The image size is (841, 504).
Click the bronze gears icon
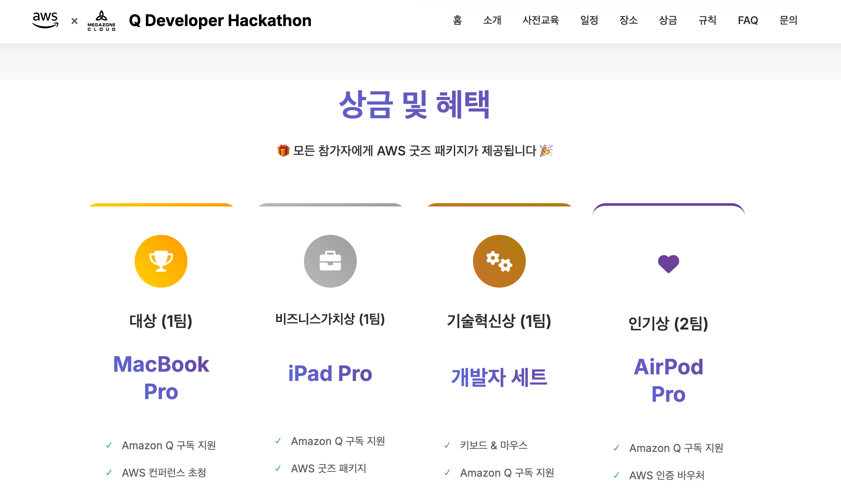tap(499, 261)
